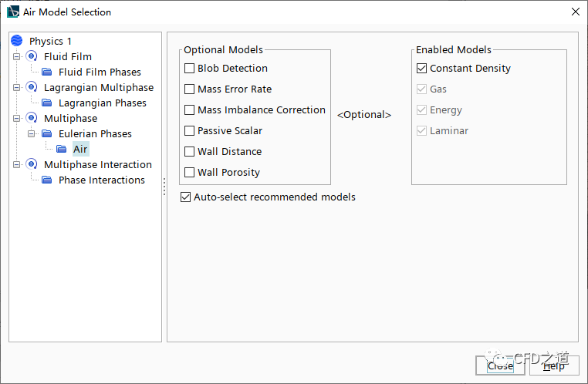
Task: Collapse the Fluid Film tree node
Action: (x=15, y=56)
